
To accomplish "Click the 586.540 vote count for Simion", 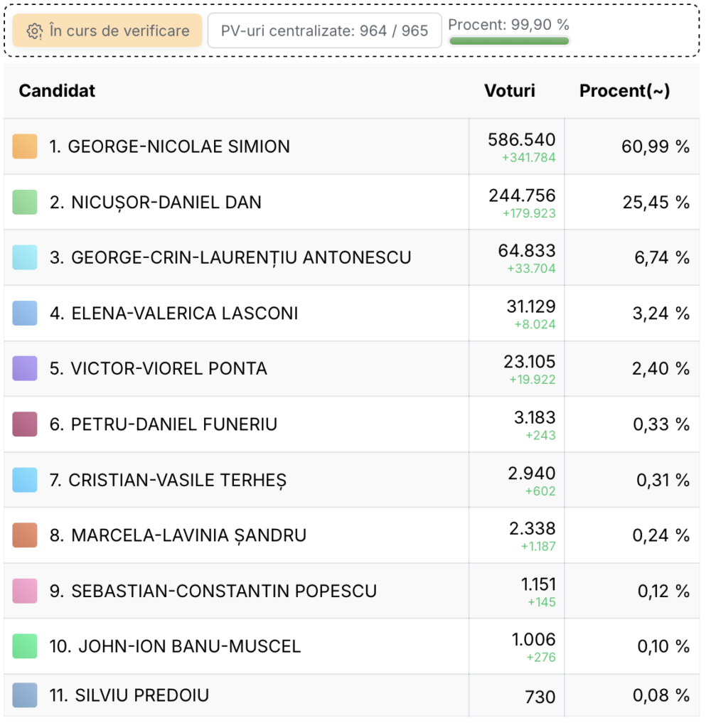I will (x=522, y=140).
